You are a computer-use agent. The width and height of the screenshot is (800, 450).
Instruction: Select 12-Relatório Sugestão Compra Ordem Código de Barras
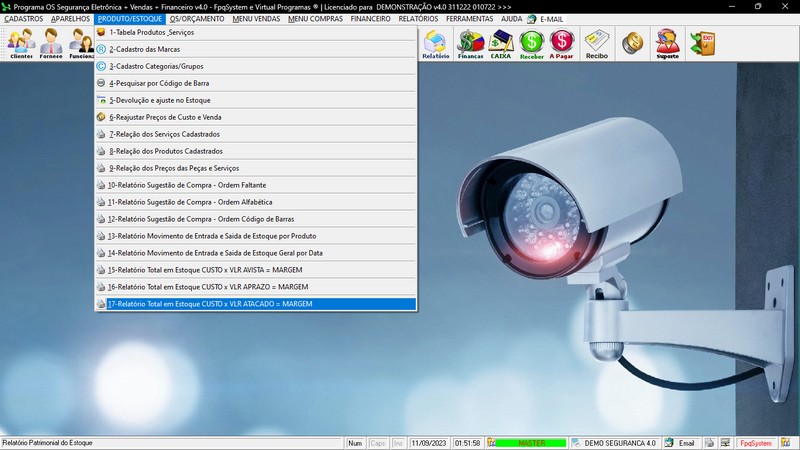256,219
